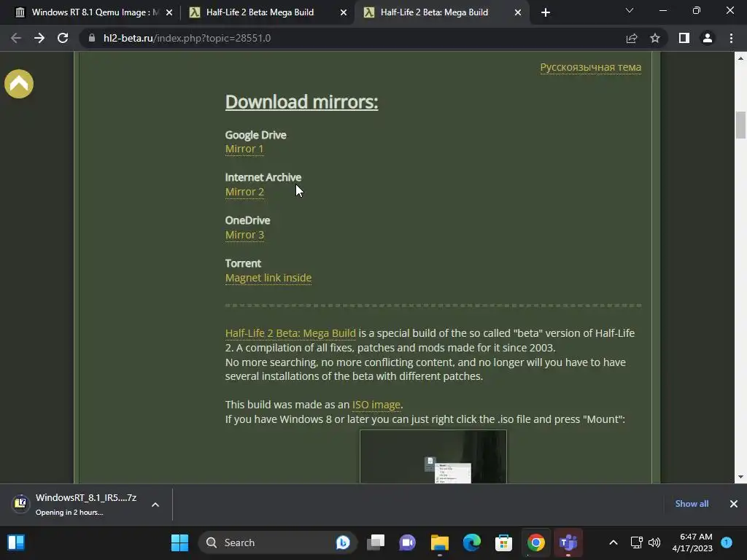Click scrollbar down arrow
The width and height of the screenshot is (747, 560).
click(x=740, y=477)
